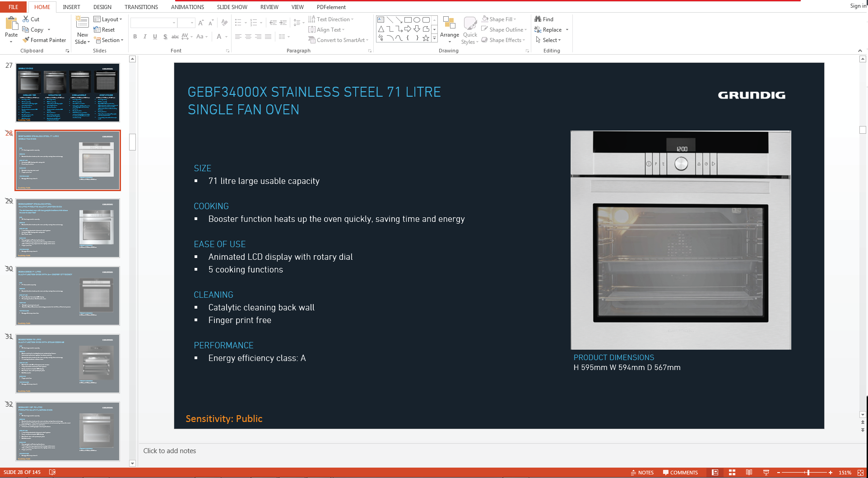Toggle the Comments pane in status bar

pyautogui.click(x=680, y=473)
